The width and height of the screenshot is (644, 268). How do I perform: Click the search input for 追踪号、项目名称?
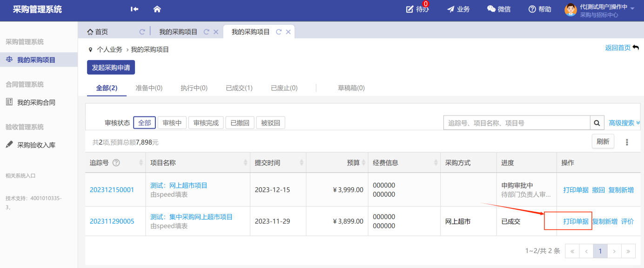coord(517,123)
